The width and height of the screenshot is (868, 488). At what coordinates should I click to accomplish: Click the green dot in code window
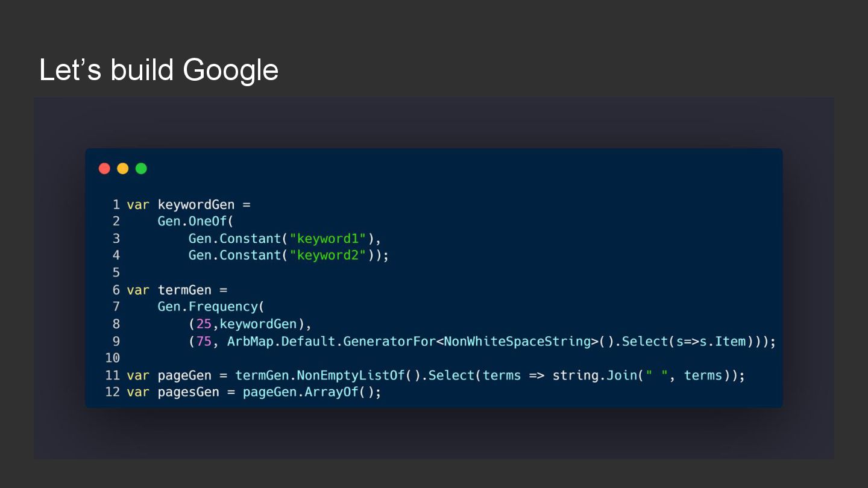(x=141, y=169)
